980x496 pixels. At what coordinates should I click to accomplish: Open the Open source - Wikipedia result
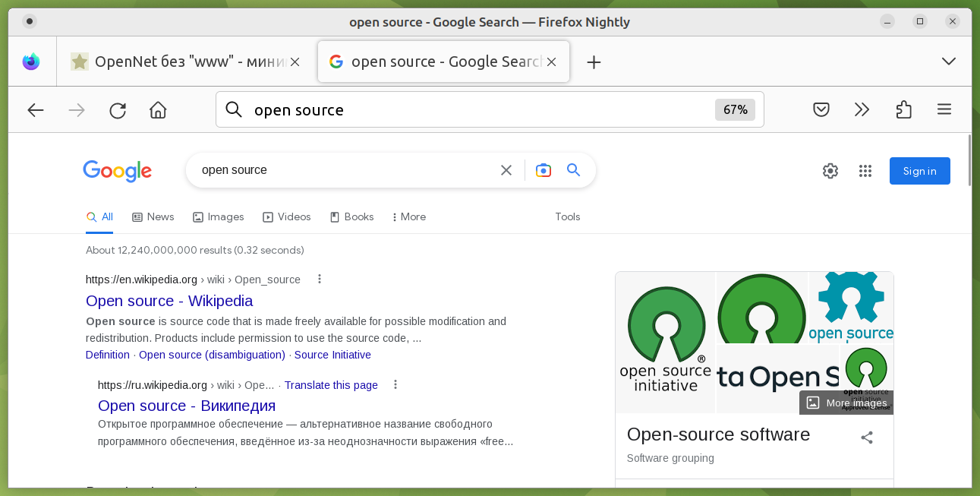[169, 301]
